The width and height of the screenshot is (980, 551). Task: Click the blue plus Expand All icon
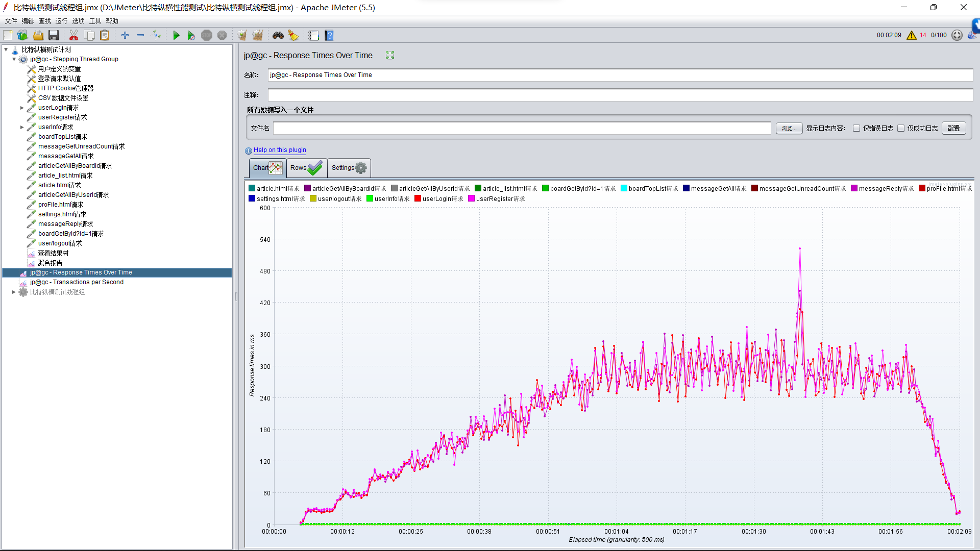tap(125, 35)
